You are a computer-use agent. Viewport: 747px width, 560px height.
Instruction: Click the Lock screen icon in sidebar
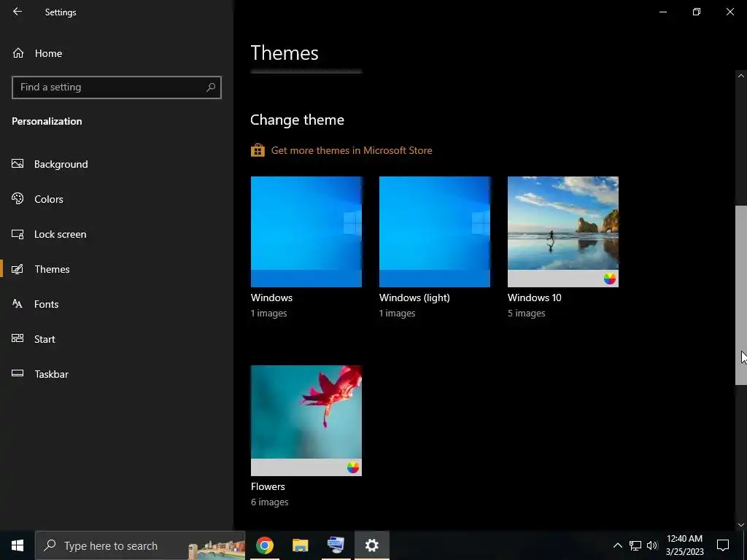[18, 234]
